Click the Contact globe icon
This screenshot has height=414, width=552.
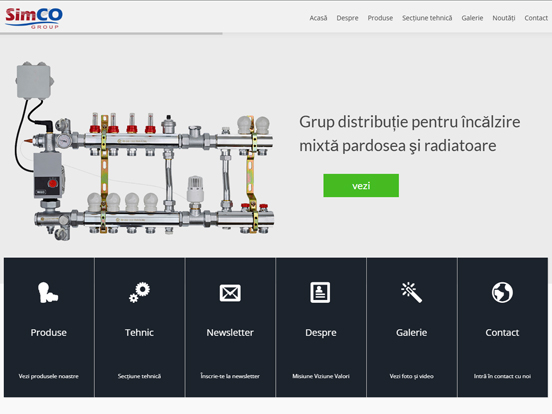coord(502,292)
